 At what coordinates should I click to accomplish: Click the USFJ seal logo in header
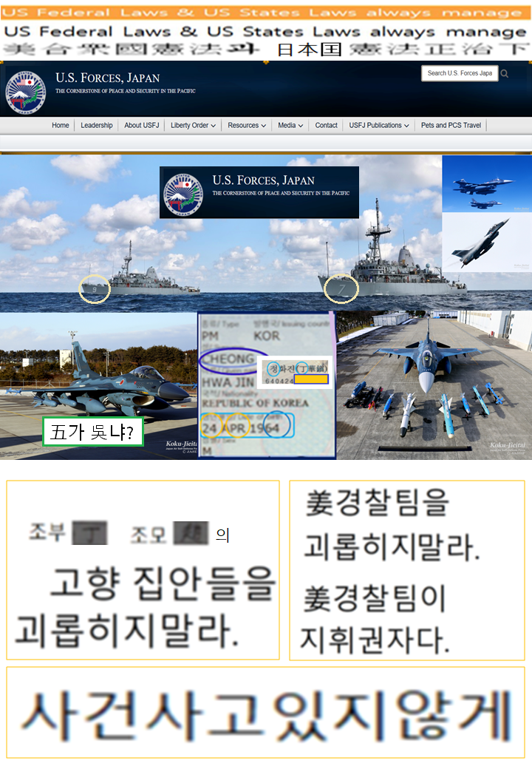(25, 92)
